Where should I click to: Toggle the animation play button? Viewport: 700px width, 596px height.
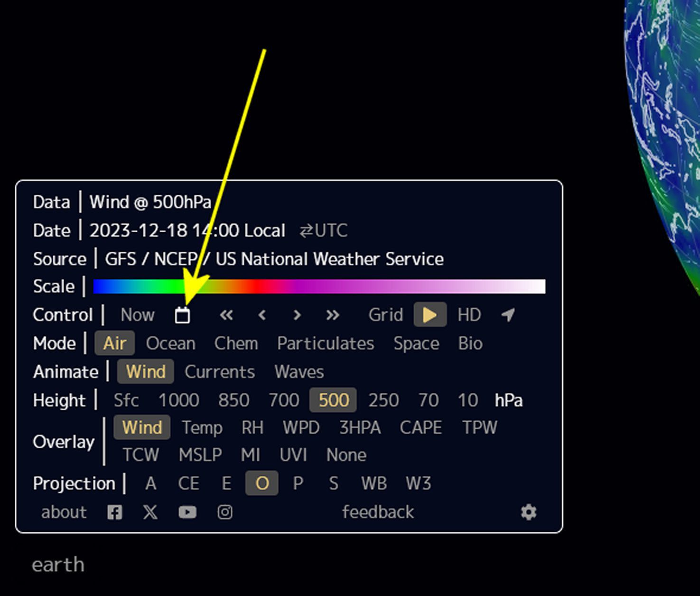(x=430, y=315)
